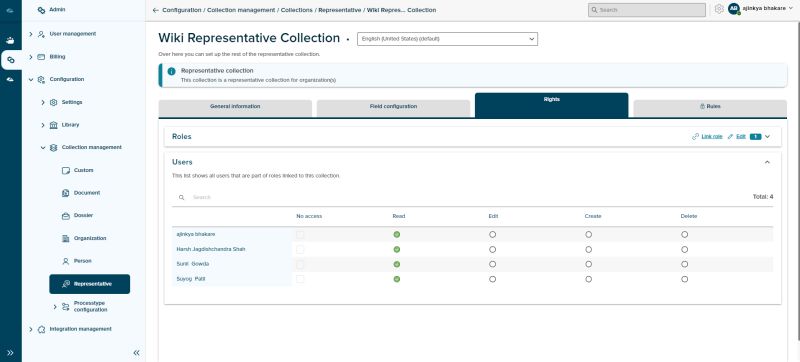Open Organization sidebar menu item
This screenshot has height=362, width=800.
(x=90, y=239)
